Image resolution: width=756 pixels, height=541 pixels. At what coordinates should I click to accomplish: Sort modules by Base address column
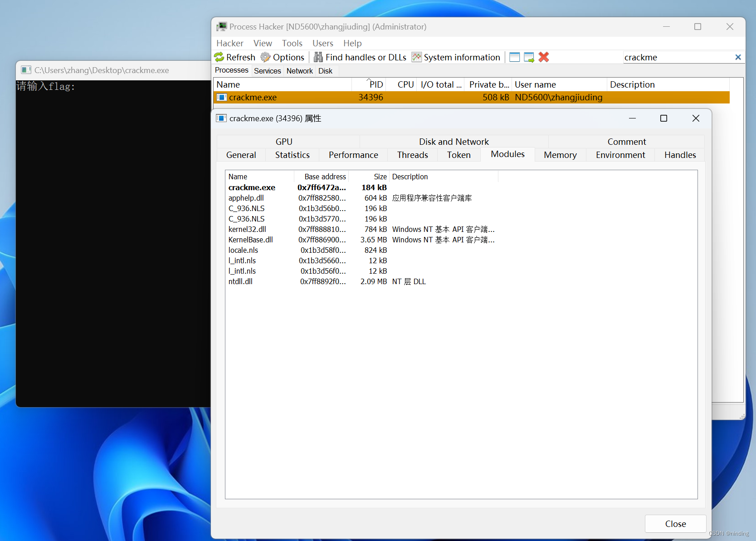coord(321,177)
